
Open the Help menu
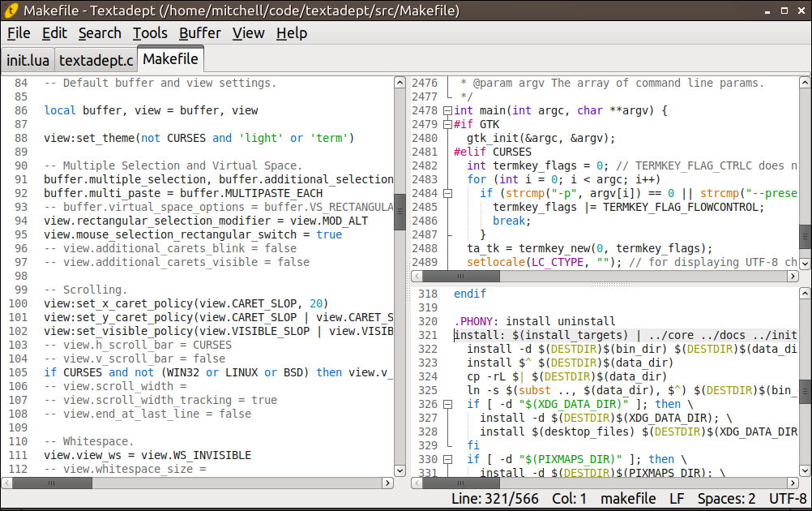click(292, 33)
